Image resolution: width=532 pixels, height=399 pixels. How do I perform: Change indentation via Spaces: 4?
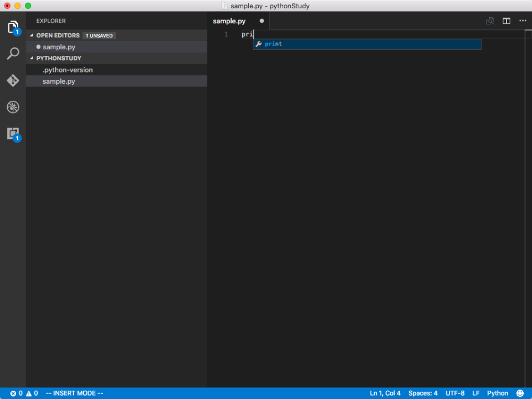tap(423, 393)
